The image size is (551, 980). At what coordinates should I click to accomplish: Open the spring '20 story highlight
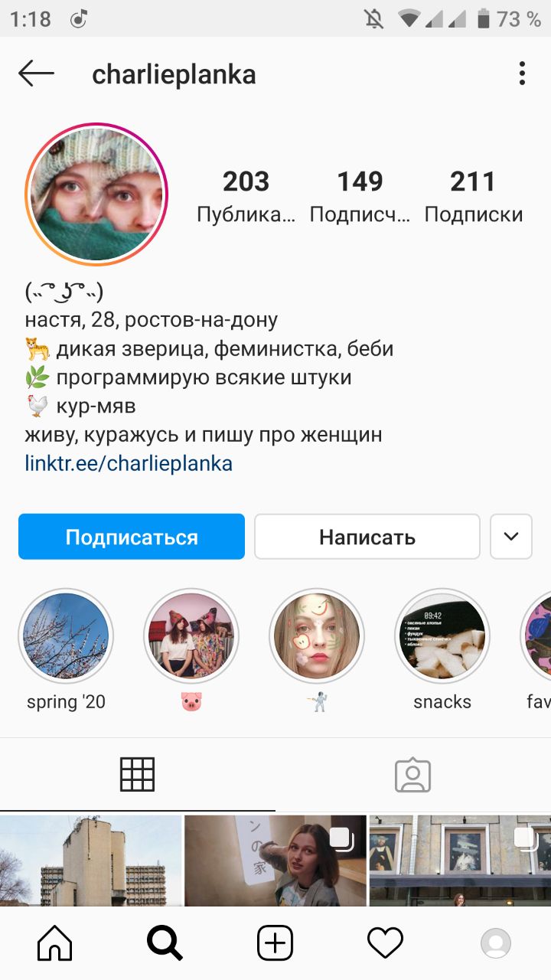[66, 636]
